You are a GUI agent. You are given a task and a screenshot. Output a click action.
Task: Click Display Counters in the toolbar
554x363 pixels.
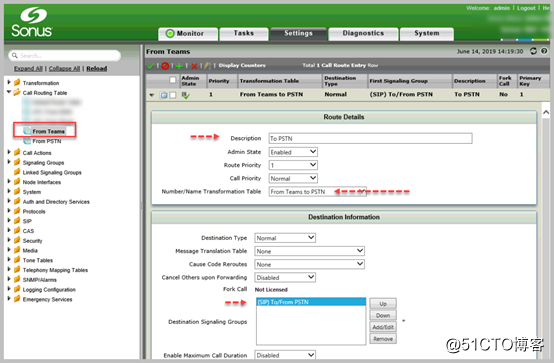242,65
